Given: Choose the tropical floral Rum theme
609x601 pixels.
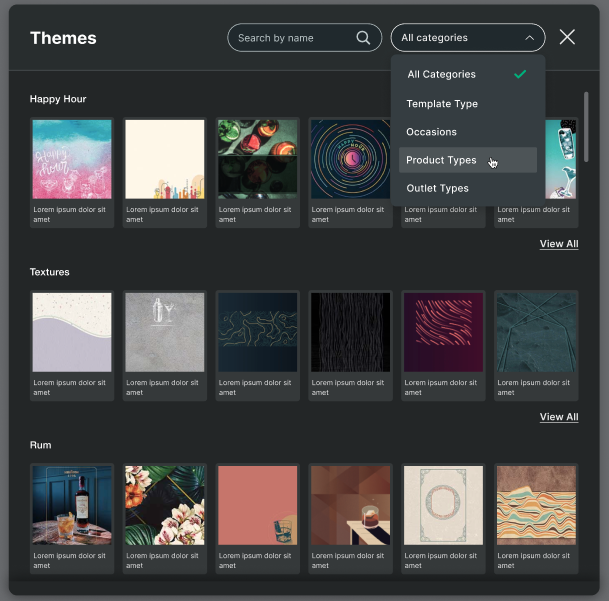Looking at the screenshot, I should point(164,505).
